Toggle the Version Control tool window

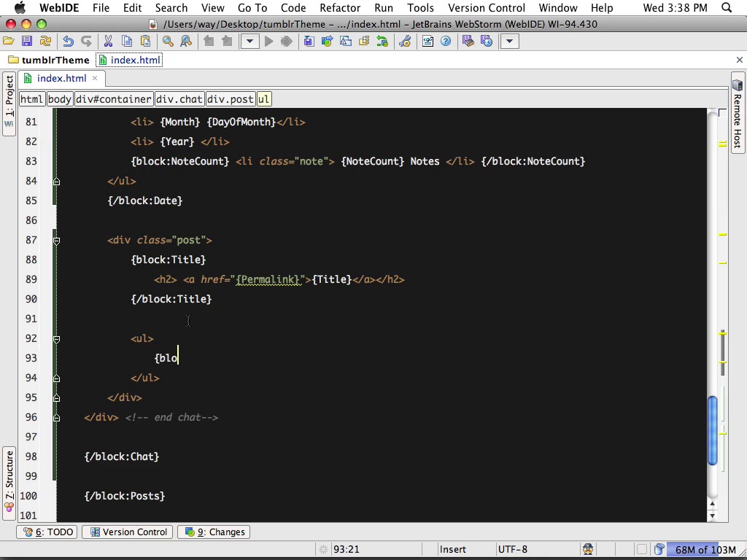tap(128, 532)
